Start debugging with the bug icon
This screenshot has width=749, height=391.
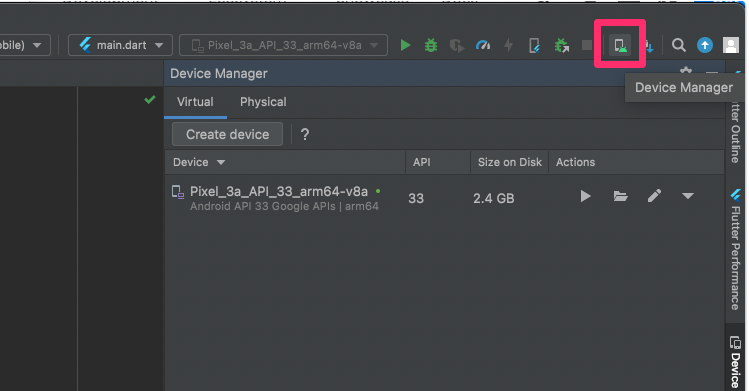[x=431, y=45]
